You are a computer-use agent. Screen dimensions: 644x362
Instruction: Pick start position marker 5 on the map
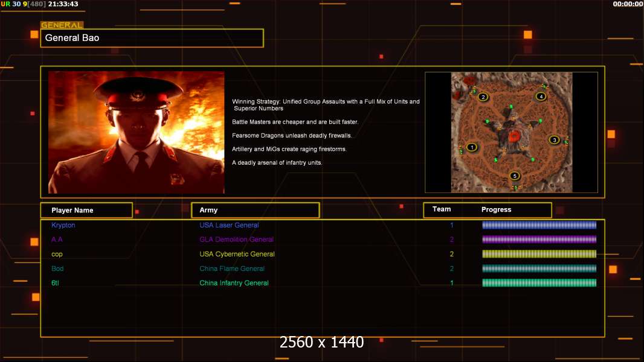click(515, 176)
